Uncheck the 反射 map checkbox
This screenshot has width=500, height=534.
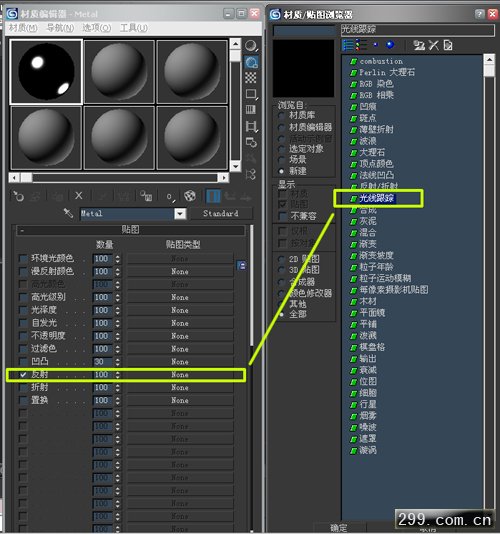(x=23, y=374)
